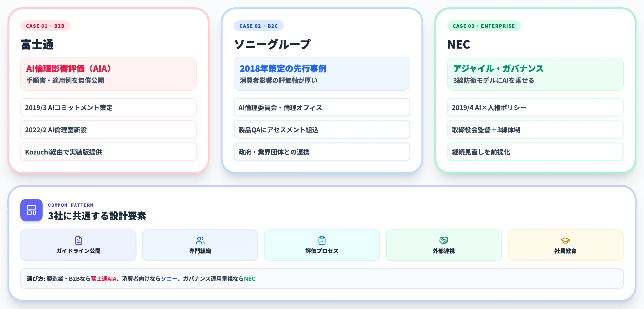Viewport: 644px width, 309px height.
Task: Click the 3社に共通する設計要素 heading
Action: (x=97, y=216)
